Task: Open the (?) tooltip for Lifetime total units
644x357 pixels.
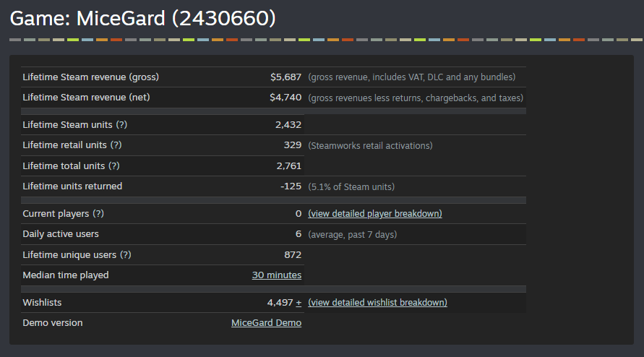Action: point(113,165)
